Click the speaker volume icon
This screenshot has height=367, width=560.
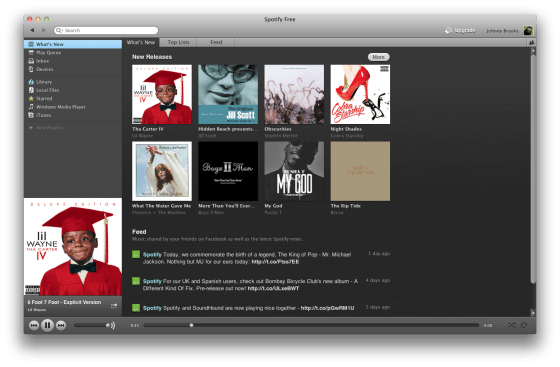pos(113,326)
